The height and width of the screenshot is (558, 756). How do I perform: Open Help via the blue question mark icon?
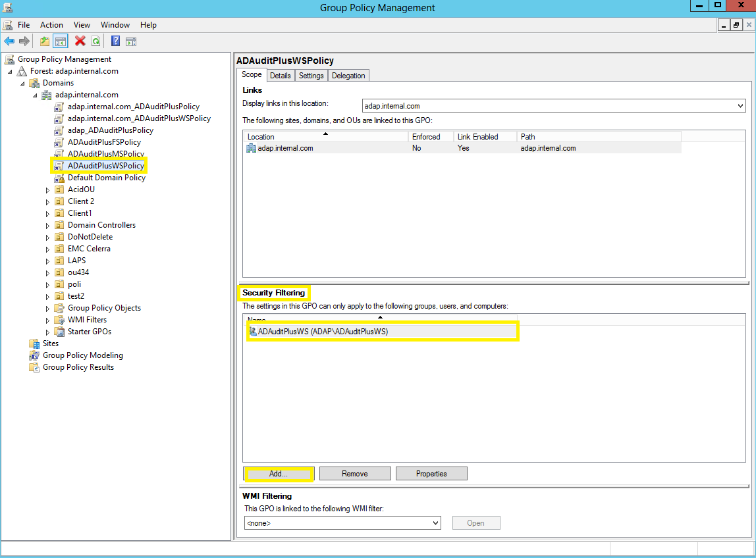[x=115, y=41]
